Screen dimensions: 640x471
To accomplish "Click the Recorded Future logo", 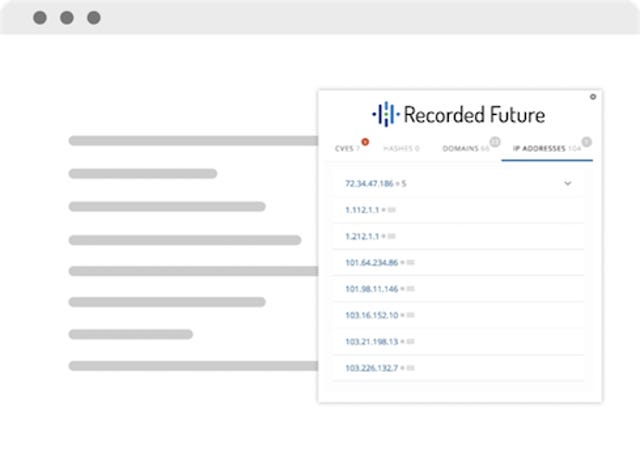I will click(x=458, y=114).
